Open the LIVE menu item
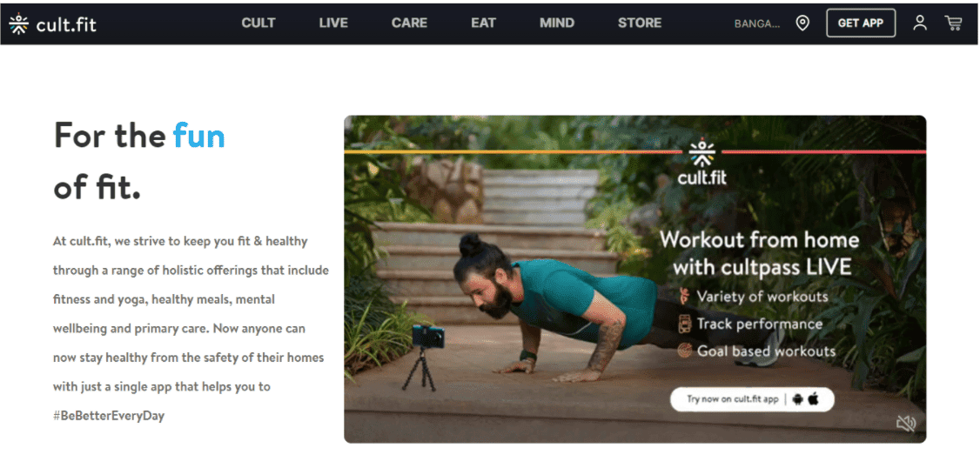The height and width of the screenshot is (468, 980). click(333, 23)
